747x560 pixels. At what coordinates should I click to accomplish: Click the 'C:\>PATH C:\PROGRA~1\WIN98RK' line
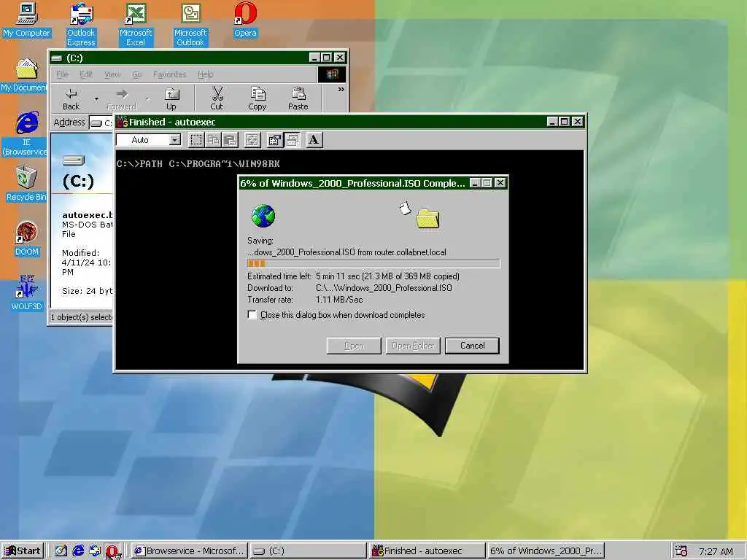pos(198,164)
